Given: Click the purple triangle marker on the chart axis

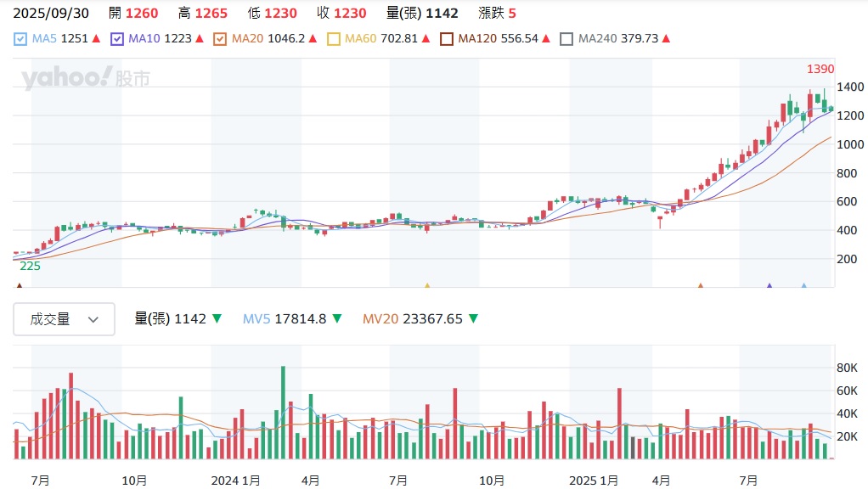Looking at the screenshot, I should (769, 287).
